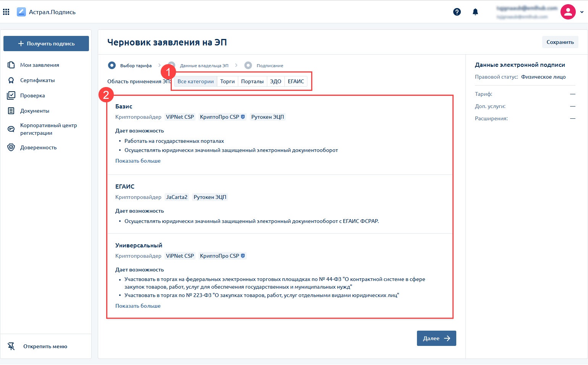588x365 pixels.
Task: Select the Торги filter tab
Action: 228,81
